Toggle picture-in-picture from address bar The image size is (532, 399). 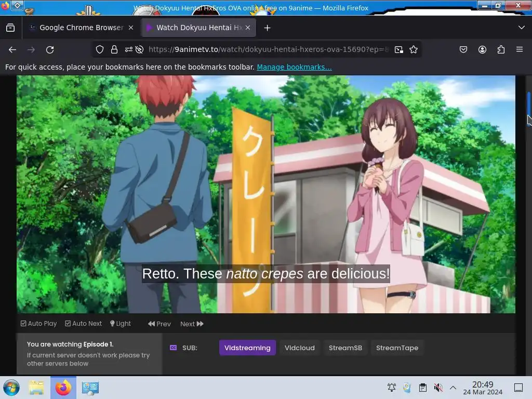(399, 49)
